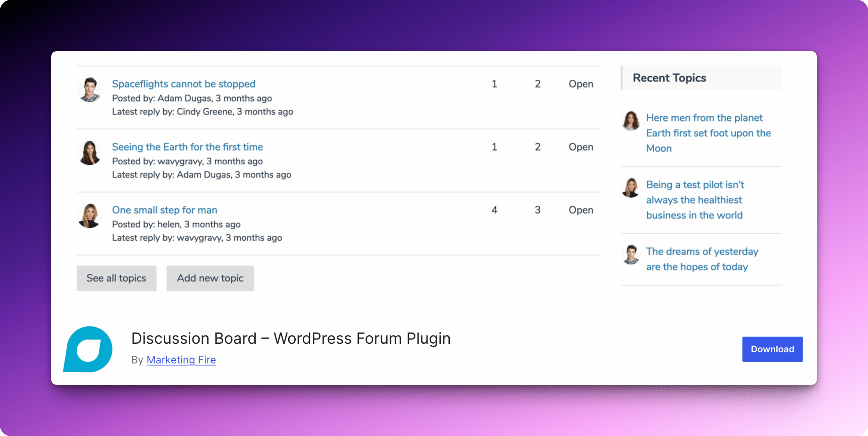The width and height of the screenshot is (868, 436).
Task: Open the Marketing Fire author link
Action: 181,360
